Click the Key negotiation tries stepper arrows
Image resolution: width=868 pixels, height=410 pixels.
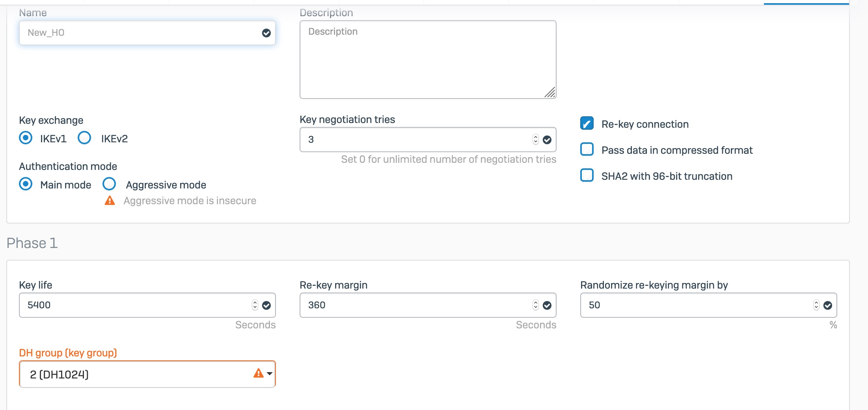click(535, 140)
